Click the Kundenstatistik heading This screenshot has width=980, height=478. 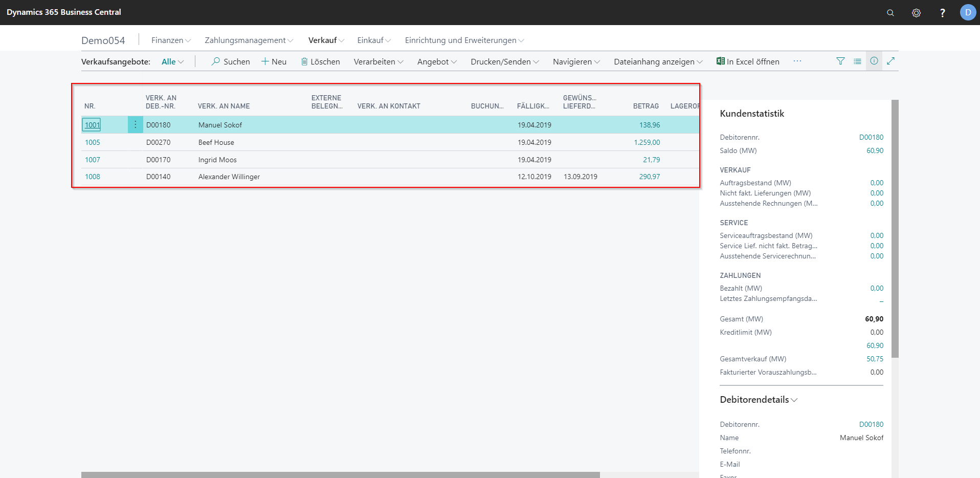(752, 114)
